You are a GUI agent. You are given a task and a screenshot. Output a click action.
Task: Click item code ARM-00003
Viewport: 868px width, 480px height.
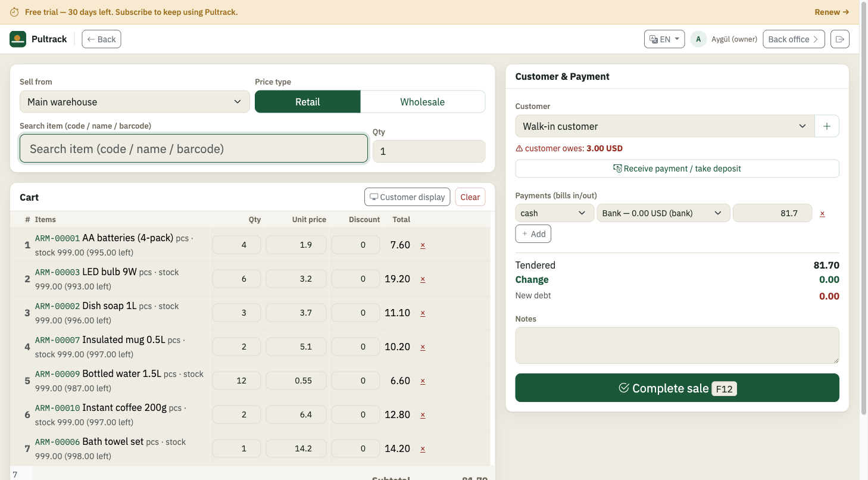tap(57, 272)
